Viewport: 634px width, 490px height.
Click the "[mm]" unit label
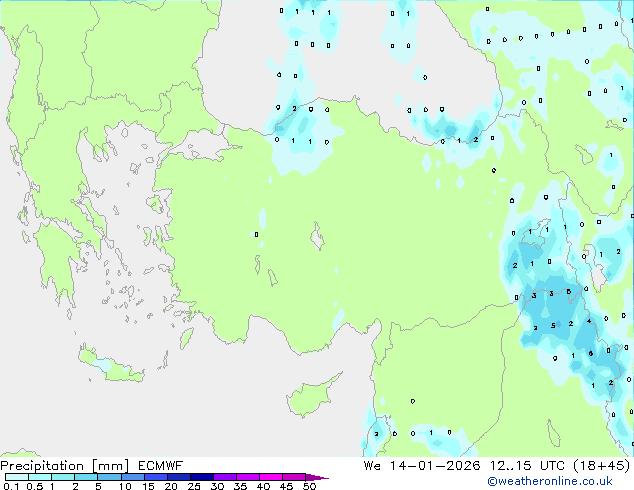110,466
